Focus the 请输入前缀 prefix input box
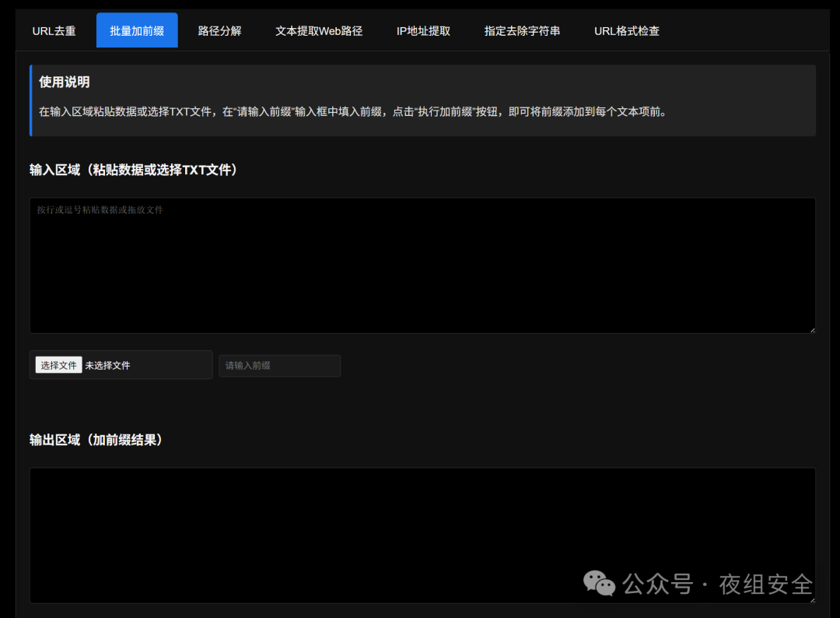840x618 pixels. click(279, 365)
